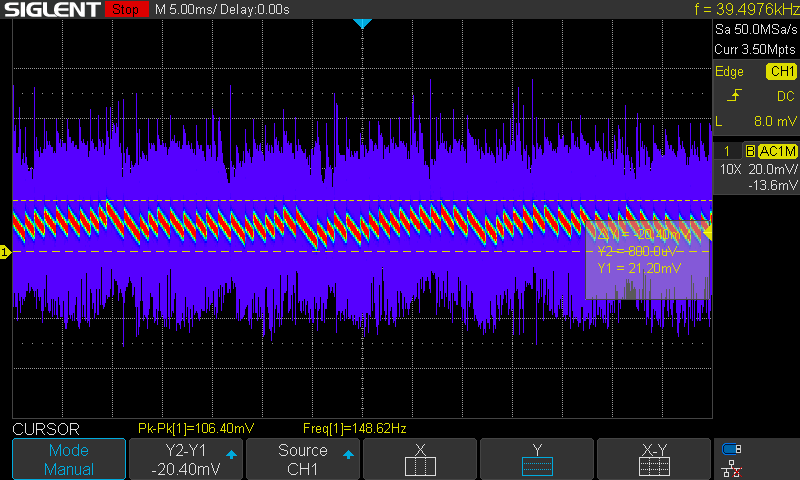Click the USB connection status icon
This screenshot has width=800, height=480.
(x=732, y=449)
